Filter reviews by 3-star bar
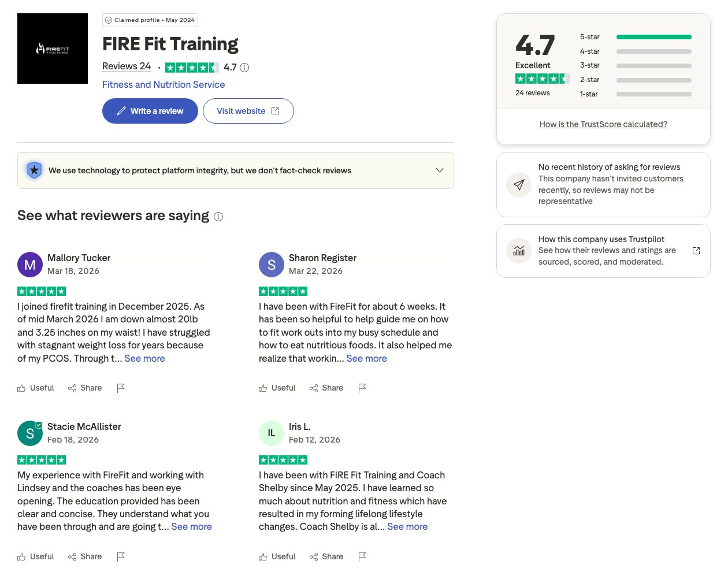Viewport: 728px width, 572px height. point(654,65)
